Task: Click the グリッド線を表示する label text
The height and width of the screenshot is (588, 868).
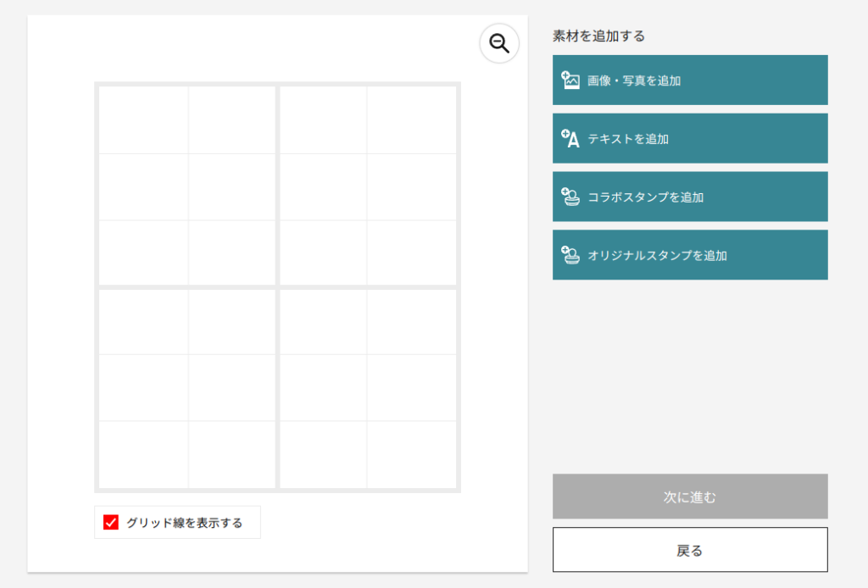Action: pyautogui.click(x=184, y=523)
